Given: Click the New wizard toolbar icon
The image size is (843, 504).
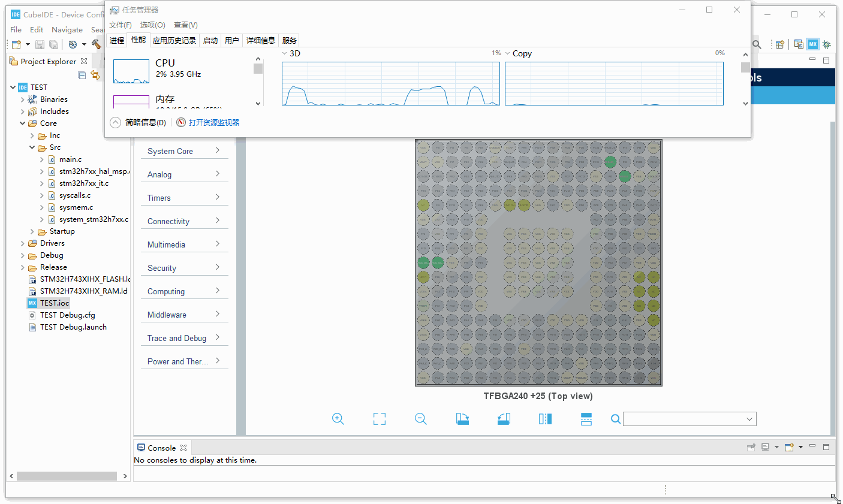Looking at the screenshot, I should 16,44.
